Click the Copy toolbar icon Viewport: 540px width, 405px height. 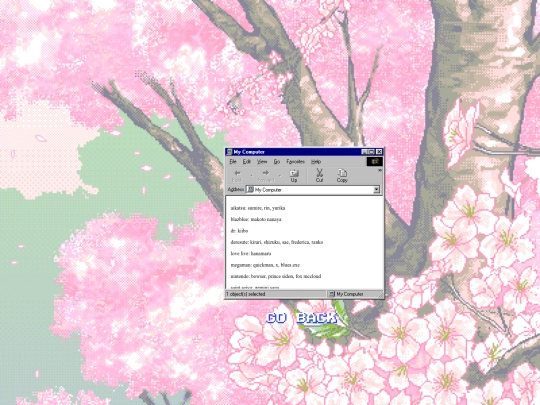(x=342, y=173)
